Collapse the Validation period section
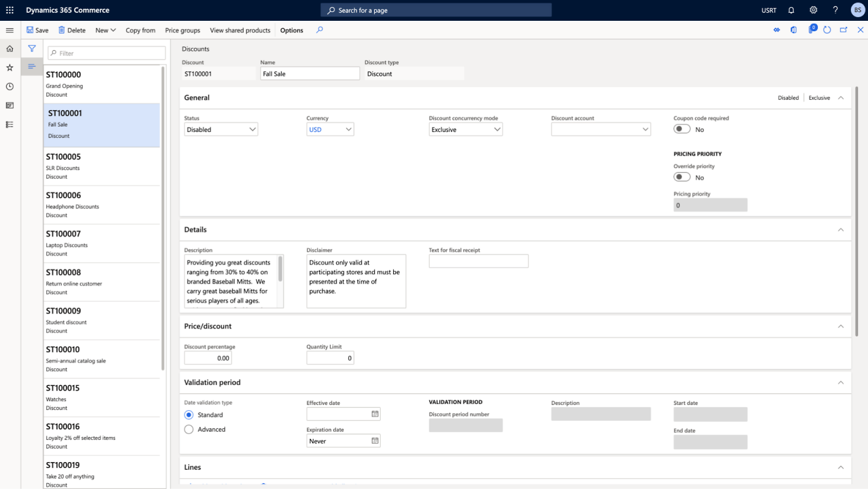The image size is (868, 489). (841, 382)
